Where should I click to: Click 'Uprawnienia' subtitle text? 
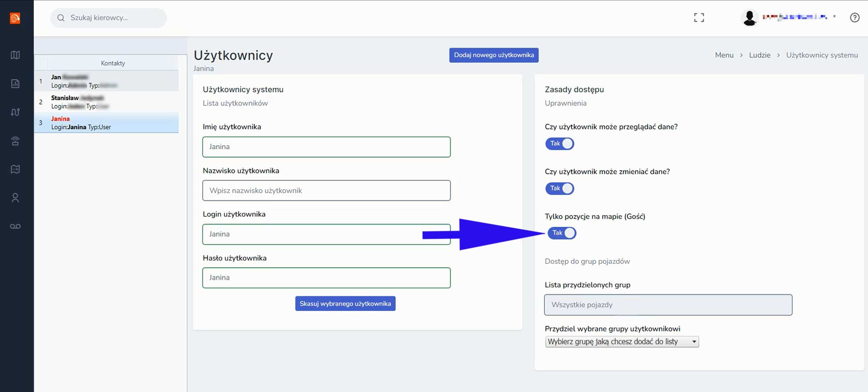tap(566, 103)
